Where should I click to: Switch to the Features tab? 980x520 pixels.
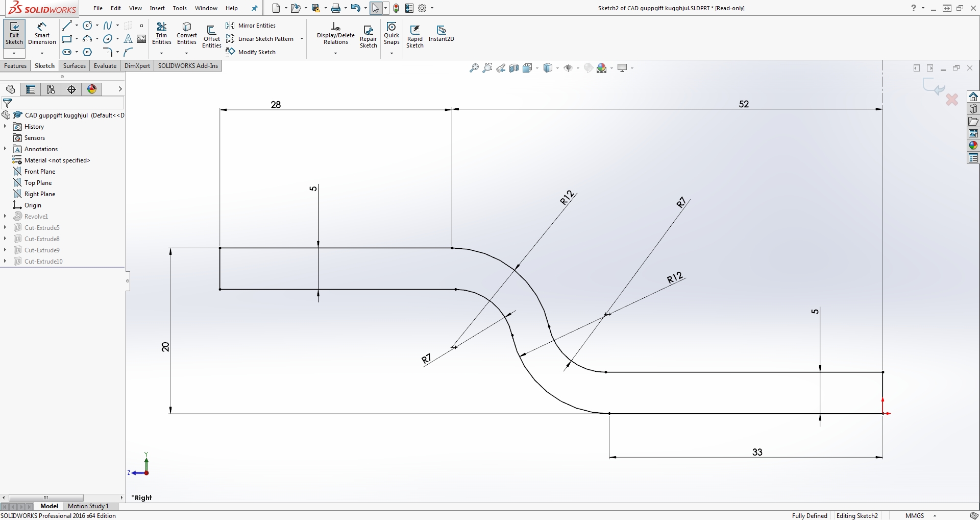click(x=15, y=66)
